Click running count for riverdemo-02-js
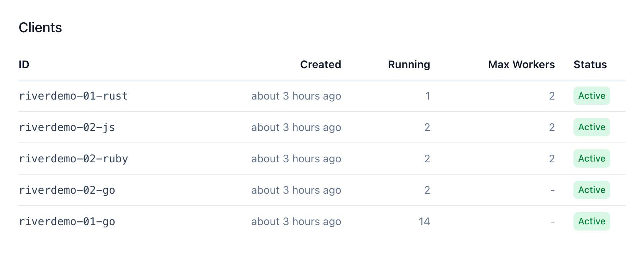644x255 pixels. point(427,127)
